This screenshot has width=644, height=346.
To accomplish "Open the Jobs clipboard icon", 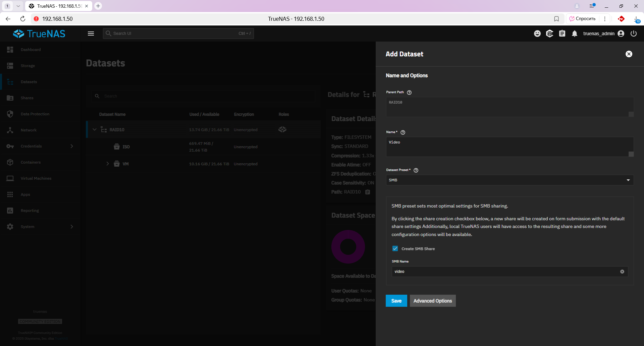I will point(562,34).
